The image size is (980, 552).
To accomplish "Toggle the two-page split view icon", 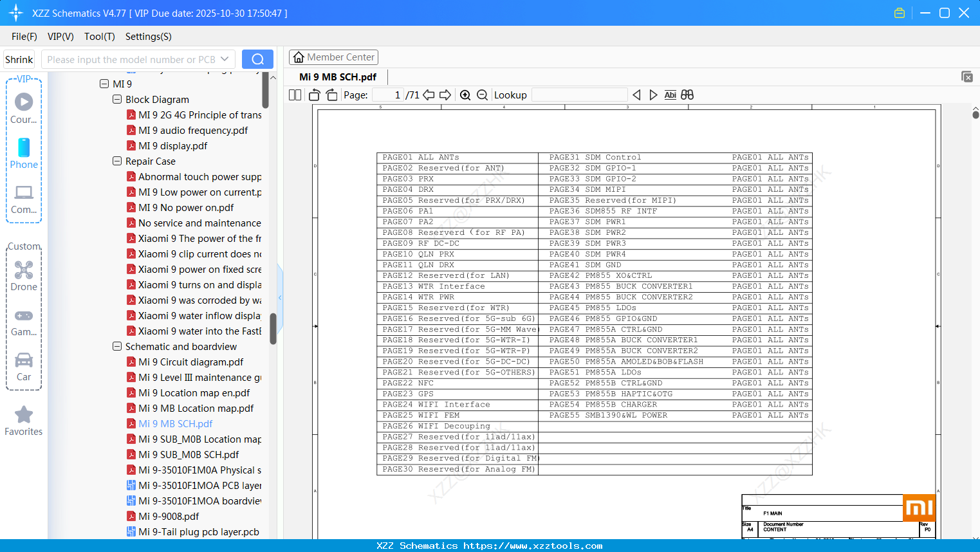I will [x=295, y=95].
